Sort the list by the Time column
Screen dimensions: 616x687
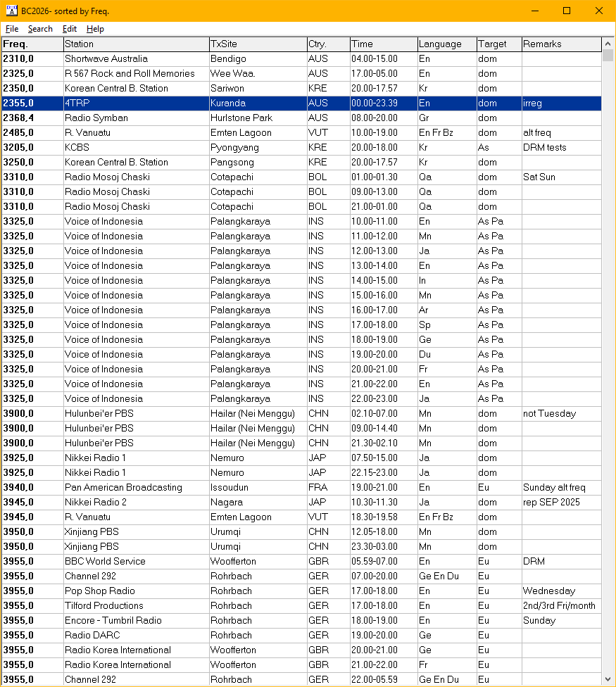pos(380,44)
